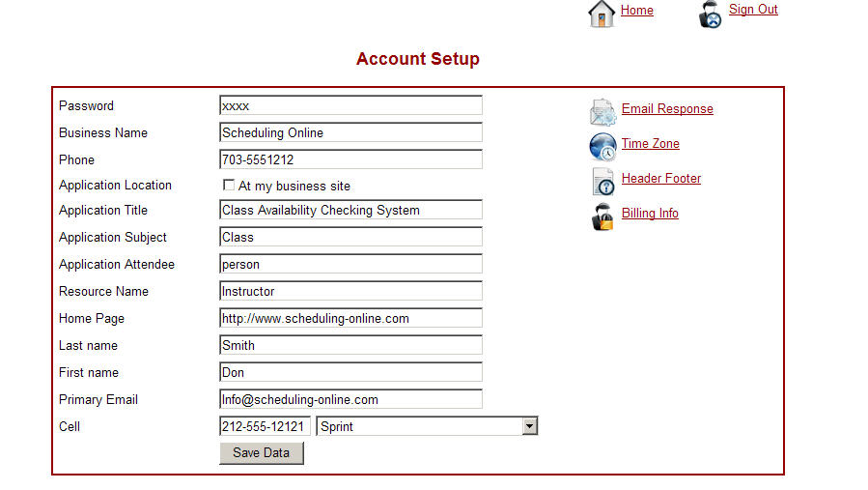This screenshot has height=490, width=868.
Task: Click the Home Page URL field
Action: [350, 318]
